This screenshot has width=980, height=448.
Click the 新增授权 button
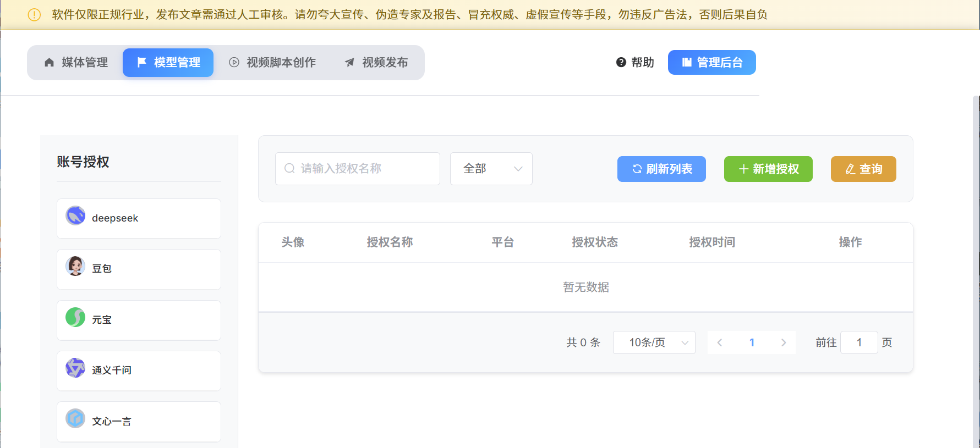(x=768, y=169)
